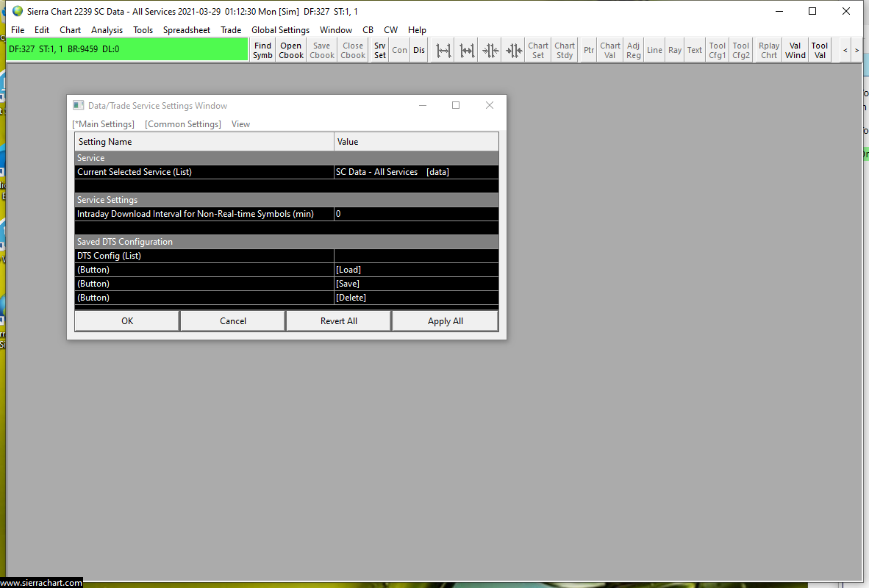Screen dimensions: 869x588
Task: Click the Setting Name column header
Action: click(x=204, y=142)
